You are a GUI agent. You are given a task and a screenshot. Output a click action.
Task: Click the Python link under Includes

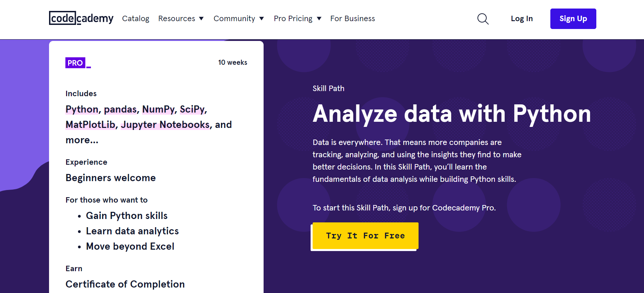[x=82, y=109]
